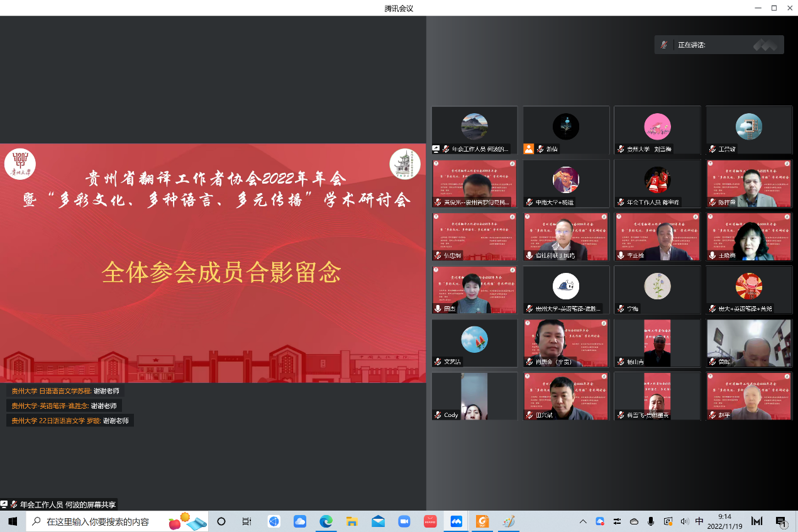Click the Cortana circle icon
Viewport: 798px width, 532px height.
(x=221, y=521)
